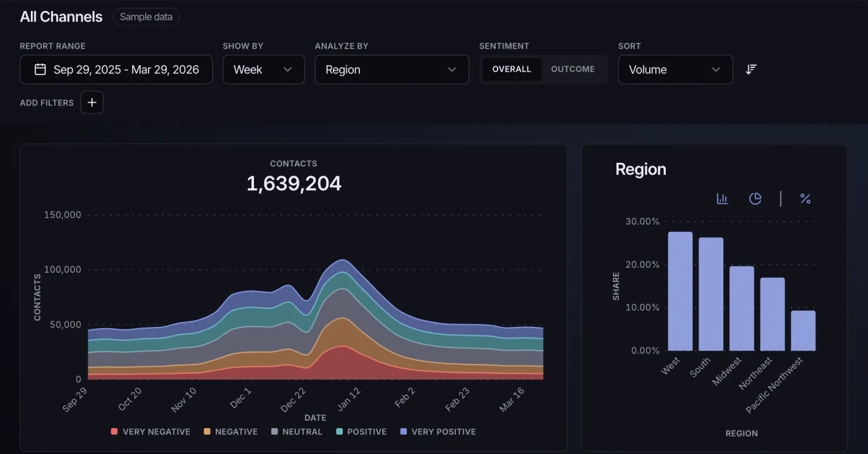Click the South bar in Region chart
The height and width of the screenshot is (454, 868).
[x=711, y=294]
